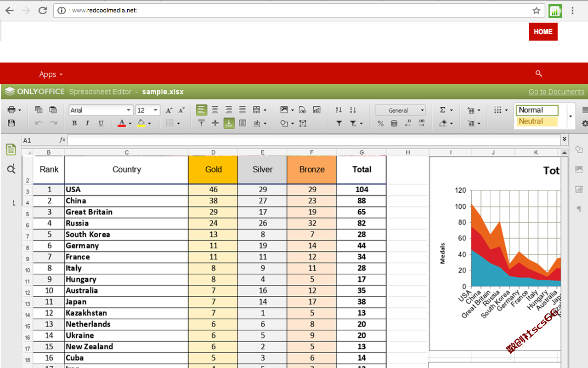Toggle Align left for the cell
This screenshot has width=588, height=368.
coord(201,110)
